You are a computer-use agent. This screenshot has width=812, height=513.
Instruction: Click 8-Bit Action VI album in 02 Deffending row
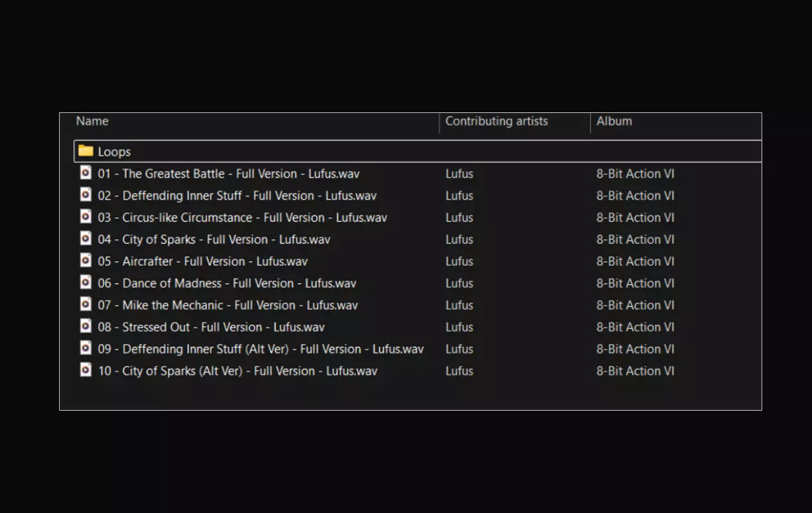(x=636, y=195)
